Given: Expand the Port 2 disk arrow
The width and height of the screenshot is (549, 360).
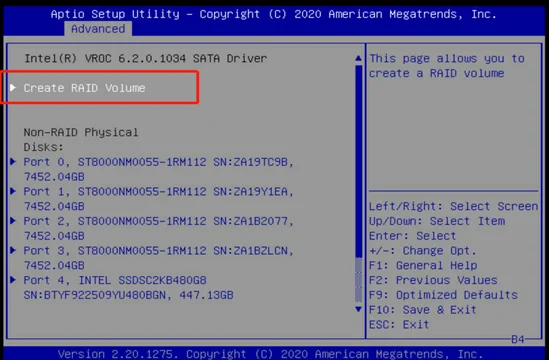Looking at the screenshot, I should [x=13, y=221].
